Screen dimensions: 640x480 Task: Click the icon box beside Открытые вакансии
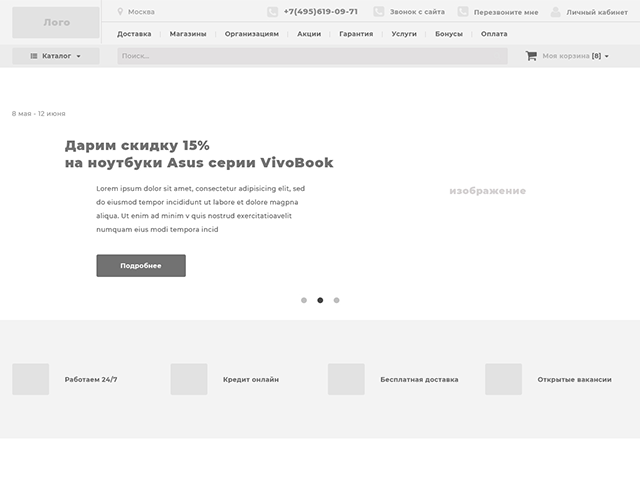tap(504, 379)
